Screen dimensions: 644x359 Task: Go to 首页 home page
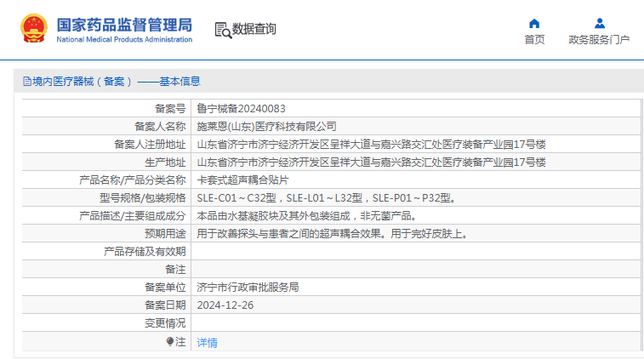(x=534, y=39)
